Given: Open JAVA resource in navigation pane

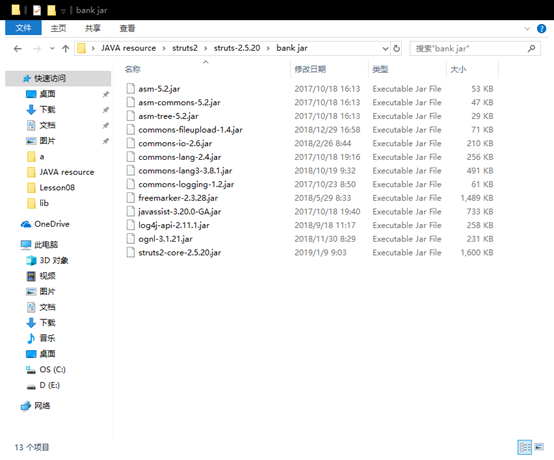Looking at the screenshot, I should click(66, 172).
